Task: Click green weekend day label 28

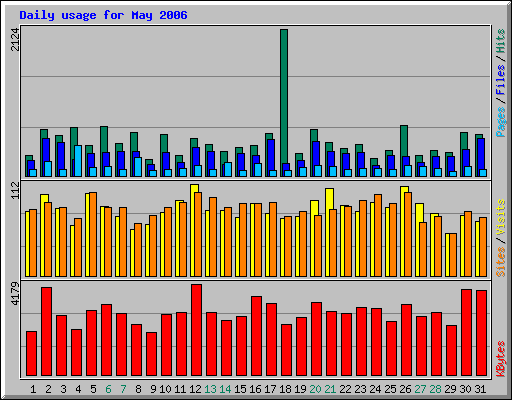Action: (435, 389)
